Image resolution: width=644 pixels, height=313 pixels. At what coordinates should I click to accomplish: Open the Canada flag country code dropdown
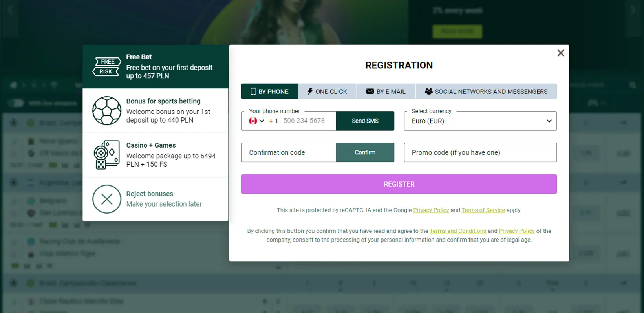point(256,121)
